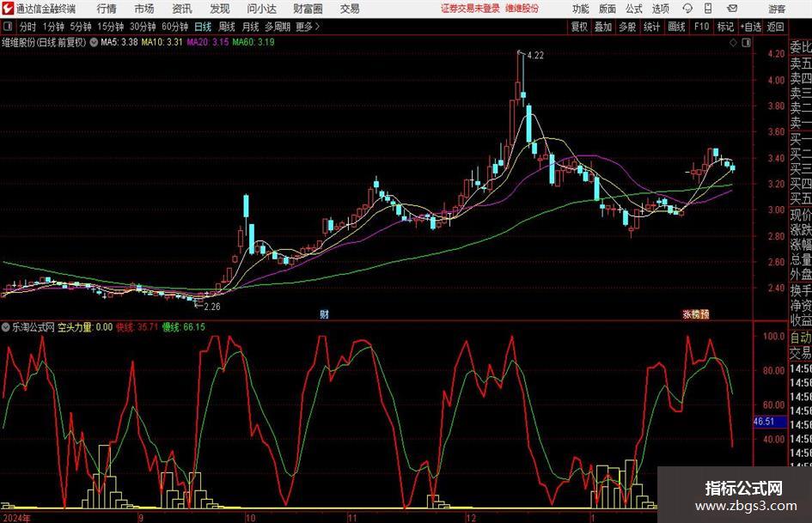
Task: Open the 发现 menu
Action: tap(220, 9)
